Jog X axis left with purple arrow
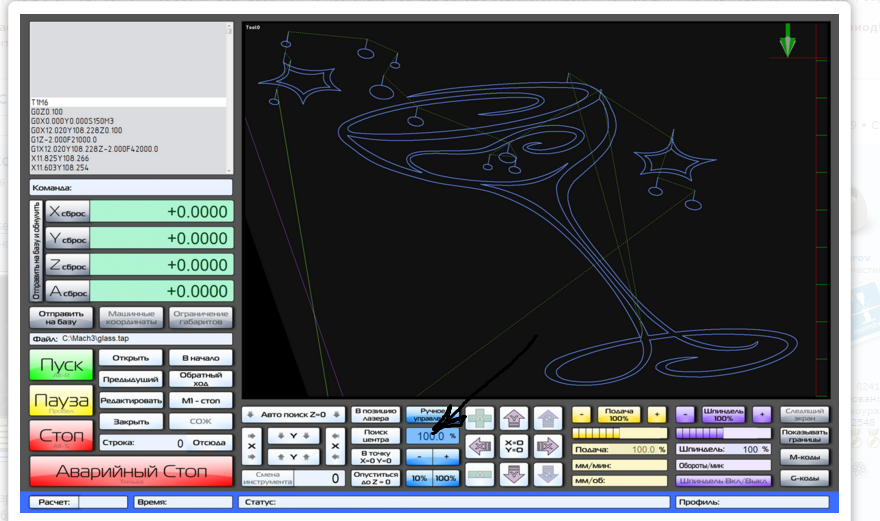 click(x=480, y=446)
